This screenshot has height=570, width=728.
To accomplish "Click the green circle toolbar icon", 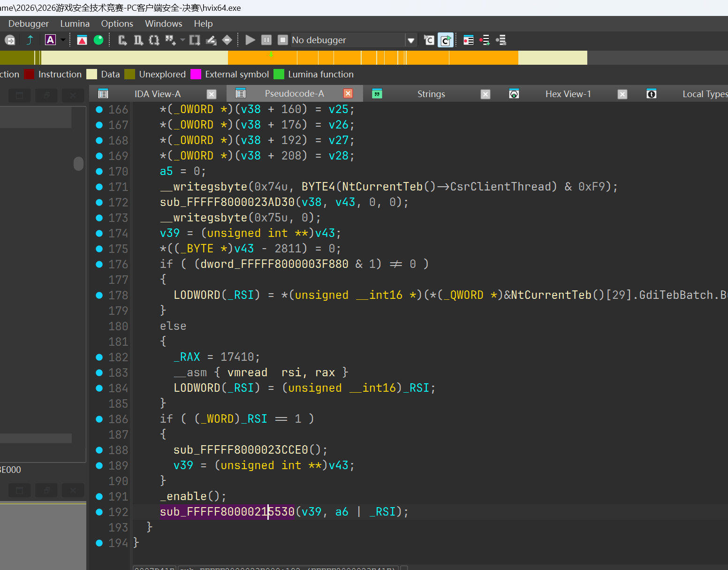I will (x=99, y=40).
